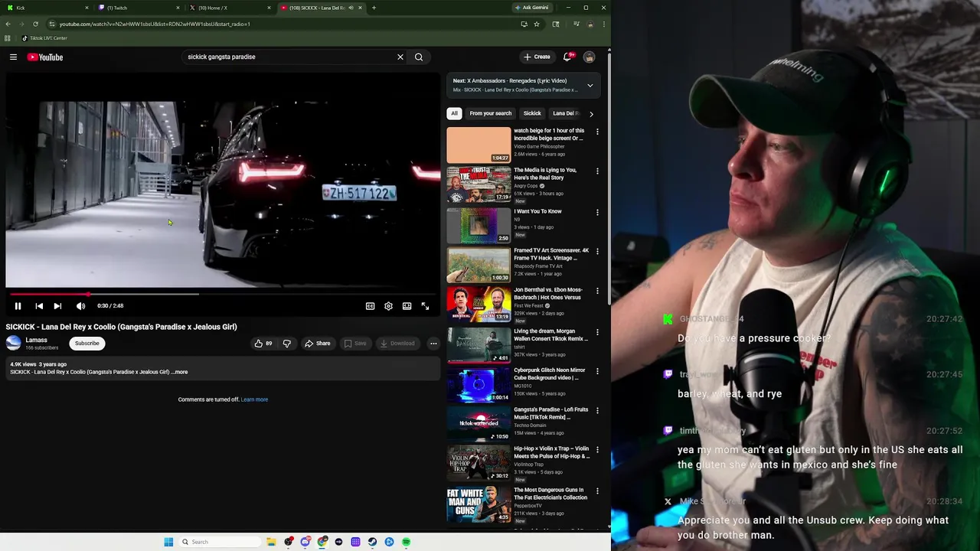980x551 pixels.
Task: Open options for Framed TV Art video
Action: point(597,251)
